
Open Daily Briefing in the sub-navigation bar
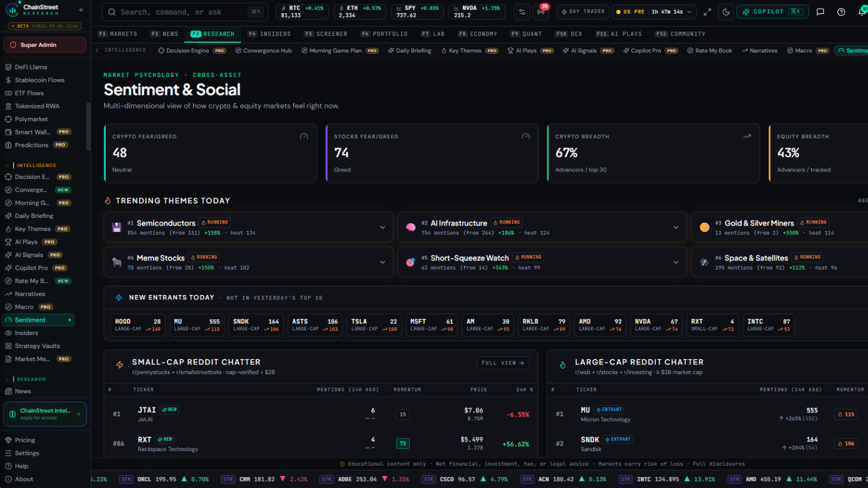[410, 50]
